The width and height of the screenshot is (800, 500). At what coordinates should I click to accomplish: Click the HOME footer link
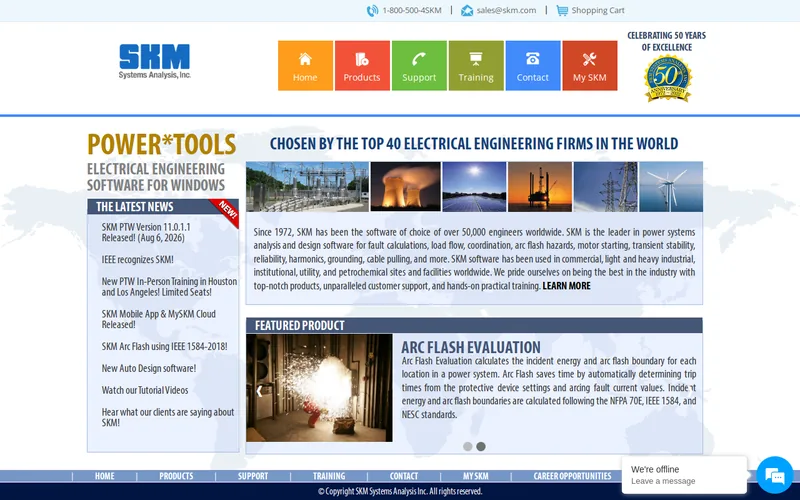coord(105,476)
